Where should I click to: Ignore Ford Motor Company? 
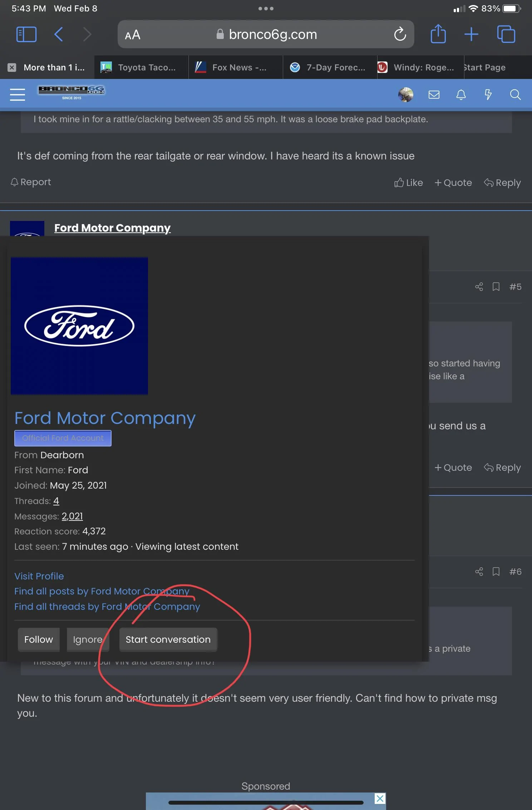click(88, 639)
